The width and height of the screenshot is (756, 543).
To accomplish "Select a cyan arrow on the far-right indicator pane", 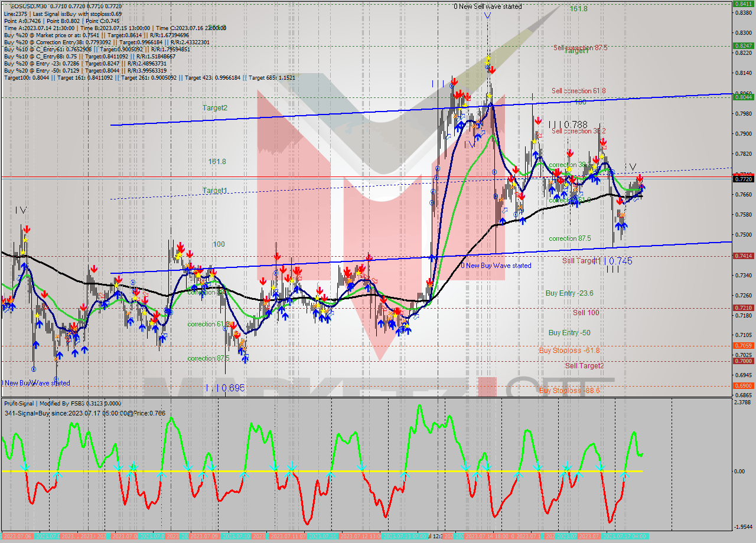I will coord(624,473).
